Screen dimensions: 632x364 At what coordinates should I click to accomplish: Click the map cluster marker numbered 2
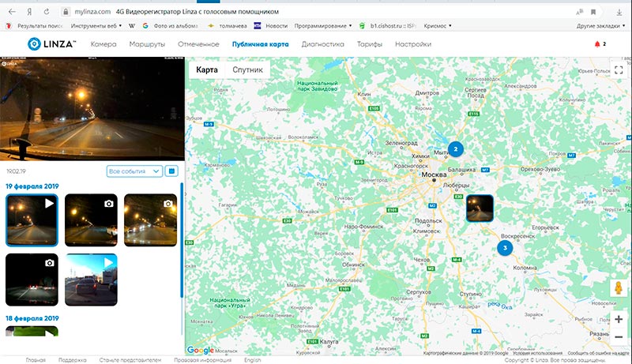pyautogui.click(x=455, y=148)
